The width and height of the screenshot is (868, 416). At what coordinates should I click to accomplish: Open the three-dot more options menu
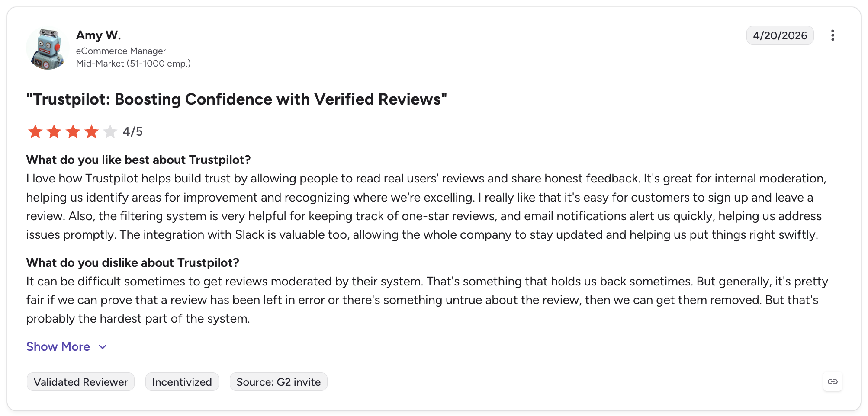click(x=833, y=35)
